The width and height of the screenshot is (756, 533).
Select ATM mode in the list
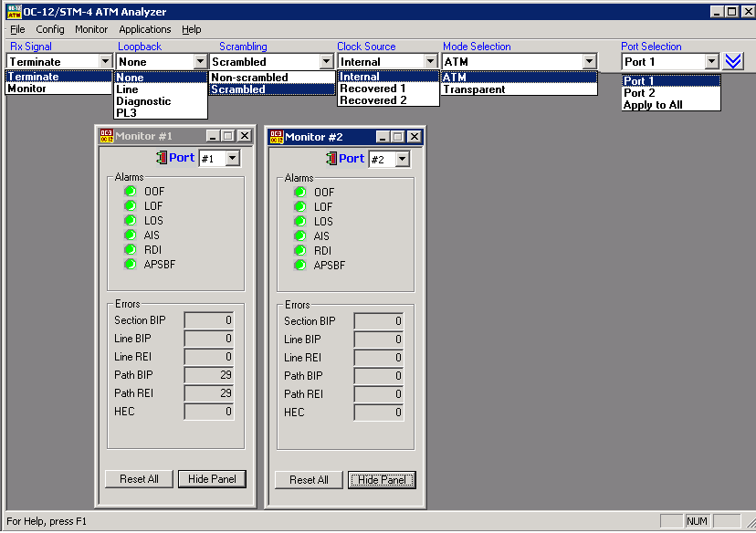click(520, 77)
